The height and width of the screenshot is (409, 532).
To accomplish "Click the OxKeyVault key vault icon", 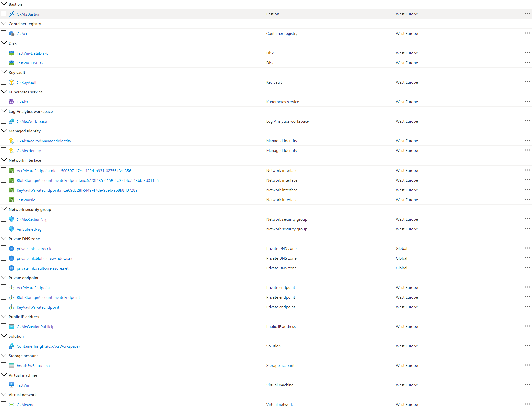I will (x=11, y=82).
